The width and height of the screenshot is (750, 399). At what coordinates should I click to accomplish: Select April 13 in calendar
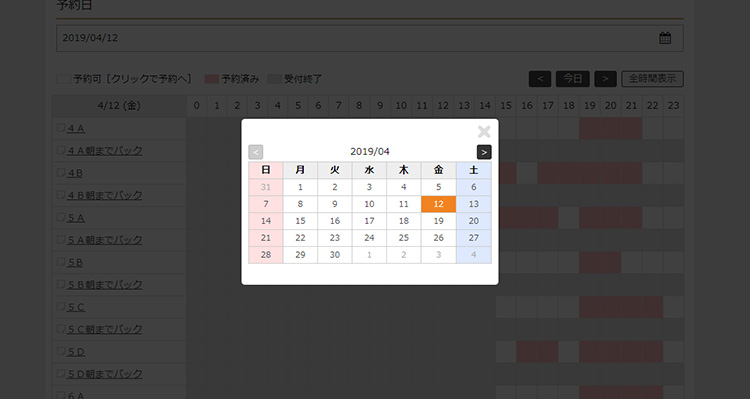[x=474, y=204]
